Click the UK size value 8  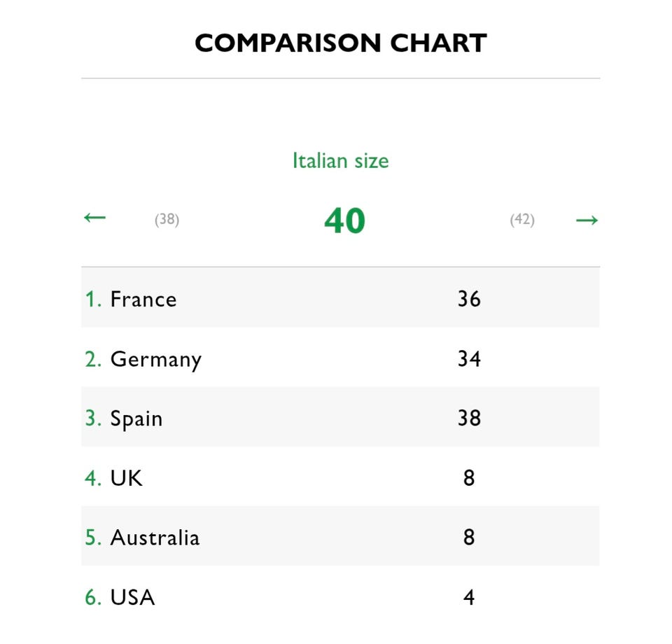[x=469, y=479]
